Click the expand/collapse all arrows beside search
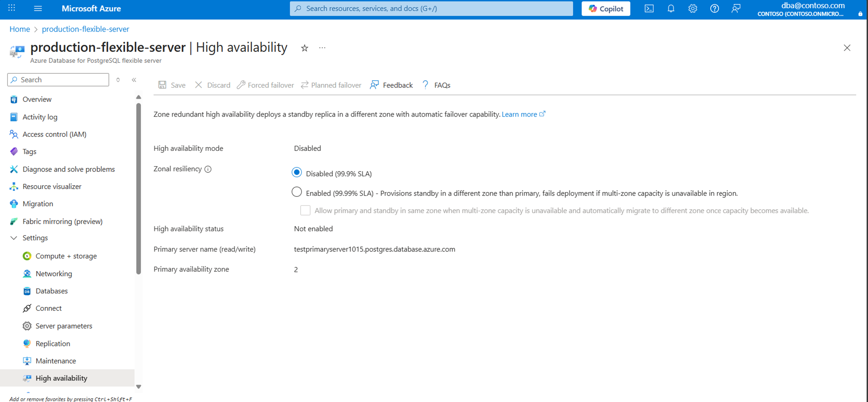Screen dimensions: 868x402 (118, 80)
